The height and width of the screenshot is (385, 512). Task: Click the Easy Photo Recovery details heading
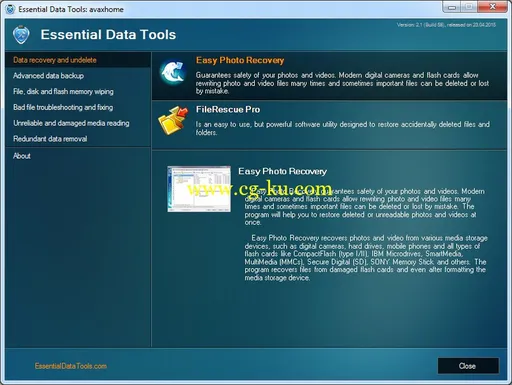point(282,171)
